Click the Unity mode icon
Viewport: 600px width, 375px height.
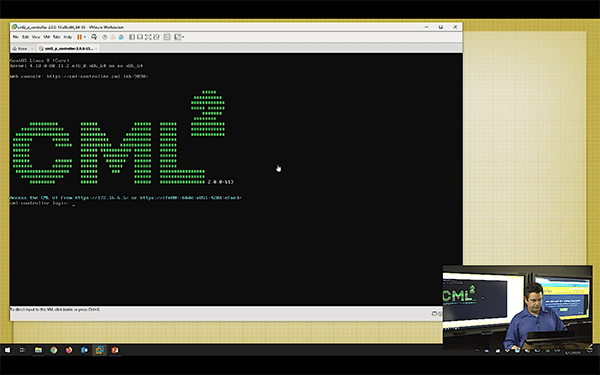tap(156, 37)
